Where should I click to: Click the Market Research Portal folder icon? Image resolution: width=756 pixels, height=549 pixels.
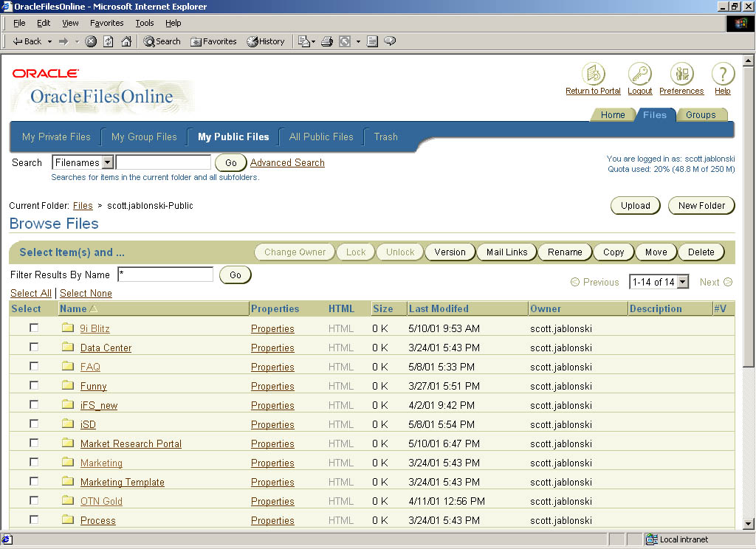(x=68, y=443)
